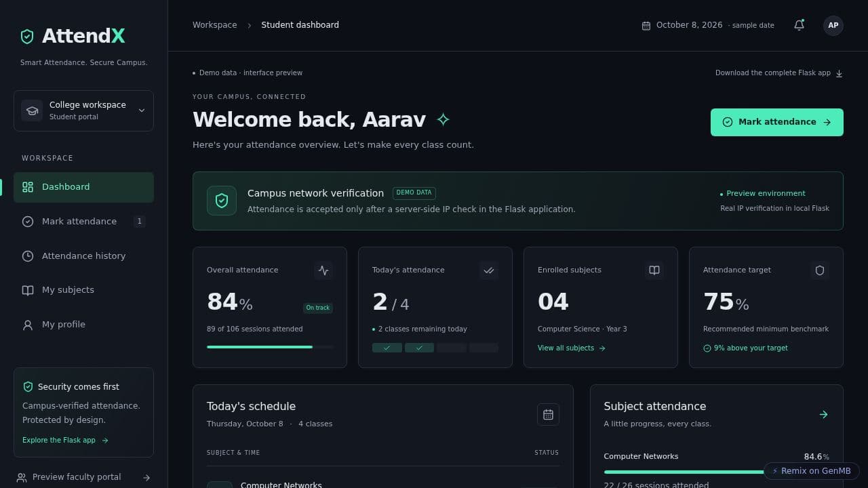The width and height of the screenshot is (868, 488).
Task: Click the shield icon in Attendance target card
Action: click(820, 270)
